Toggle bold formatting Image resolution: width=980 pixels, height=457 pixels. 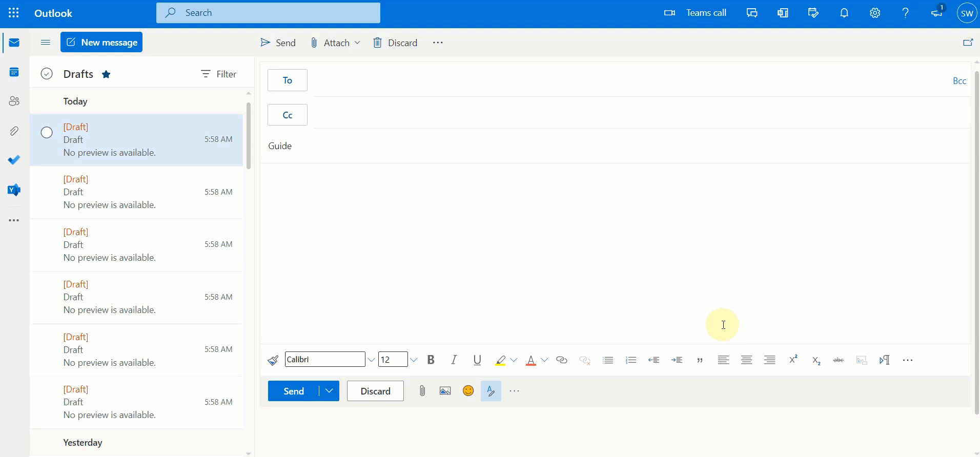(x=431, y=360)
